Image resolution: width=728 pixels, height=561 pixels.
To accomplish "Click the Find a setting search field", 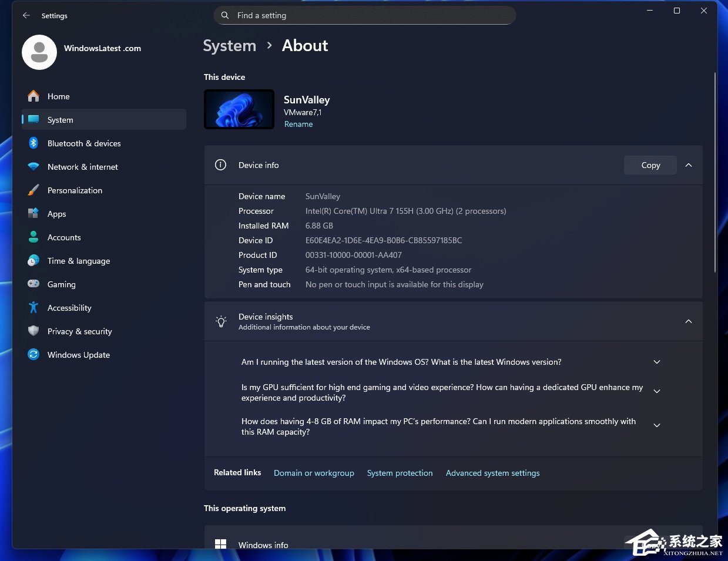I will (364, 15).
